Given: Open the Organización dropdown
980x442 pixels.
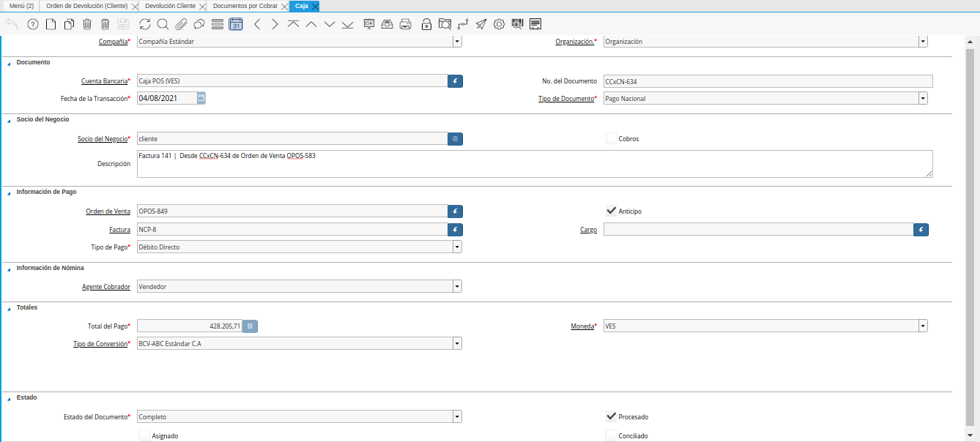Looking at the screenshot, I should pos(923,42).
